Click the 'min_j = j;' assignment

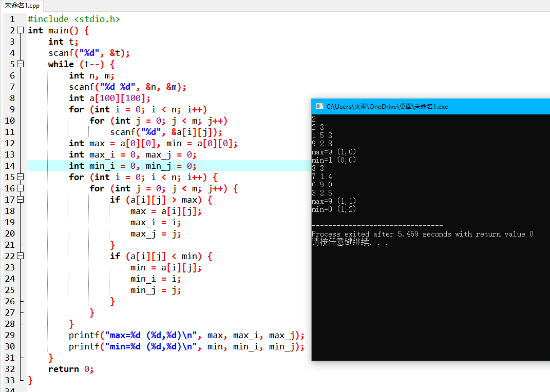pyautogui.click(x=156, y=290)
